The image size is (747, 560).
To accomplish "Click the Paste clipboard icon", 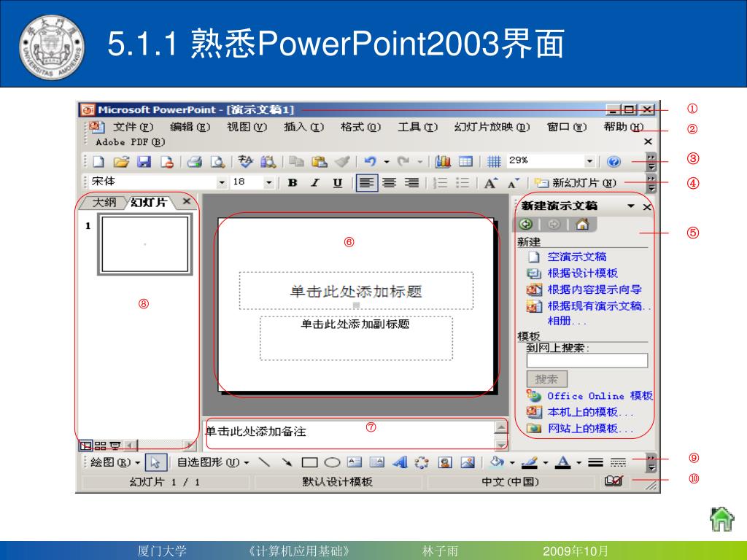I will (320, 161).
